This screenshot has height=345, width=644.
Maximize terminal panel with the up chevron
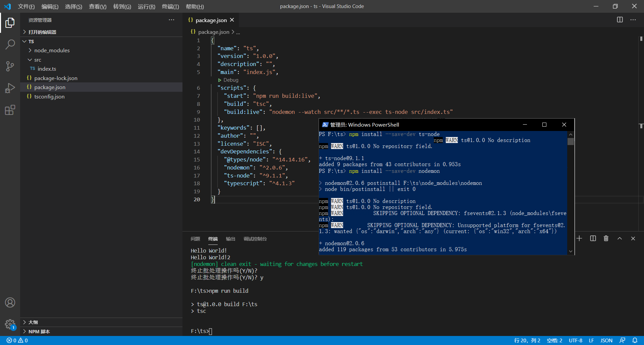620,238
